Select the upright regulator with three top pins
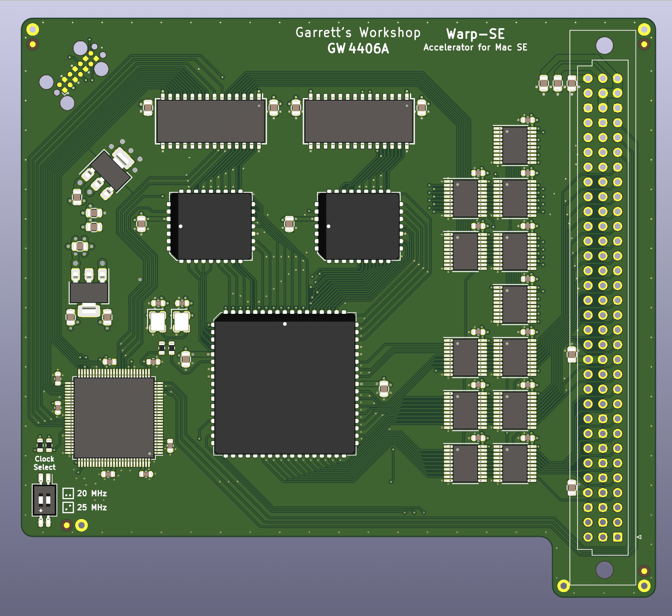Image resolution: width=672 pixels, height=616 pixels. [x=89, y=293]
